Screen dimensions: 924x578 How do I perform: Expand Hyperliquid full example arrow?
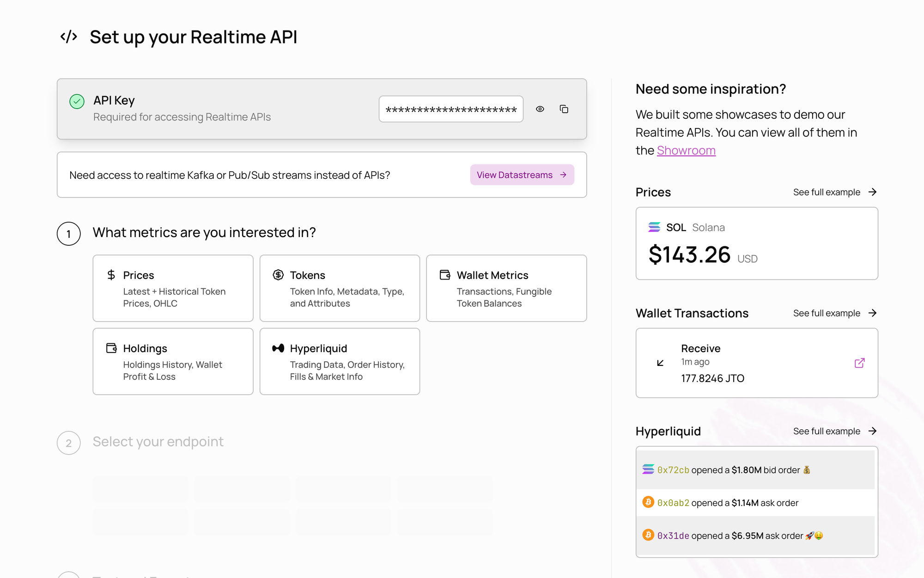coord(872,431)
